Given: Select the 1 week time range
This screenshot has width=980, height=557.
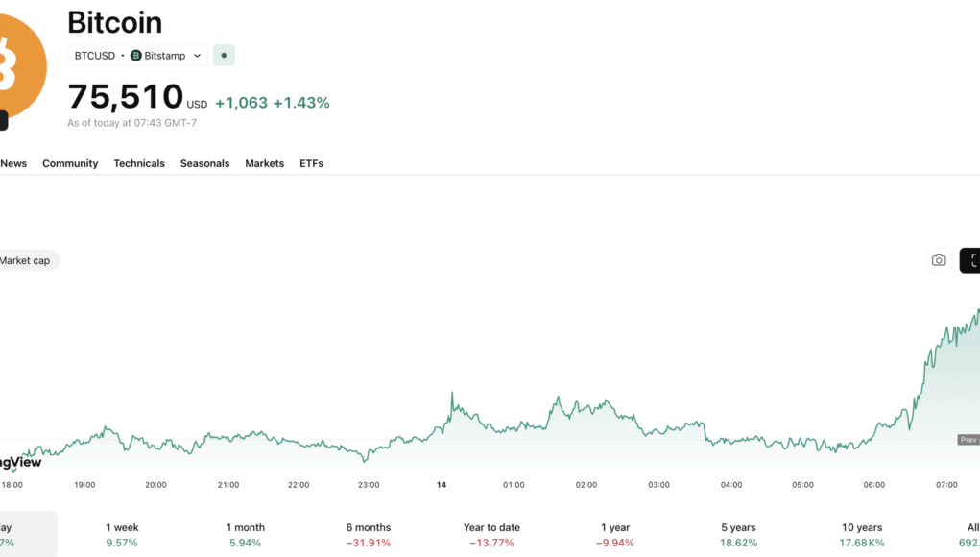Looking at the screenshot, I should click(x=121, y=535).
